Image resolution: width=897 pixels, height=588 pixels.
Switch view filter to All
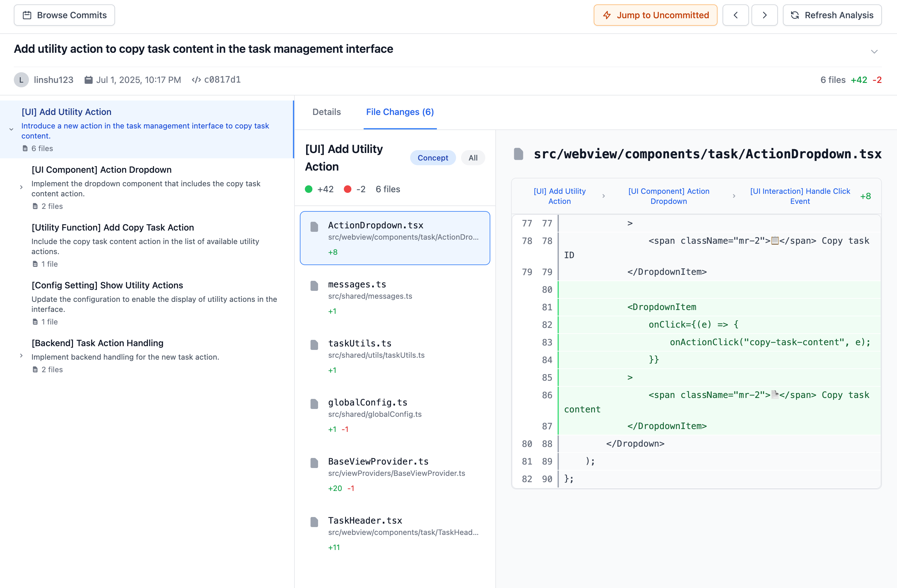tap(473, 158)
